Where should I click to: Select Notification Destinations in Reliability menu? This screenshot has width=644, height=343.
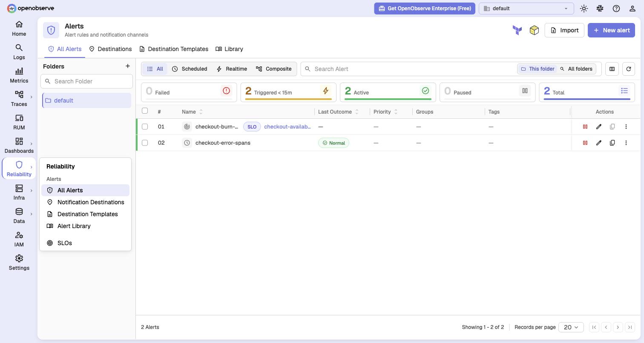pyautogui.click(x=85, y=202)
